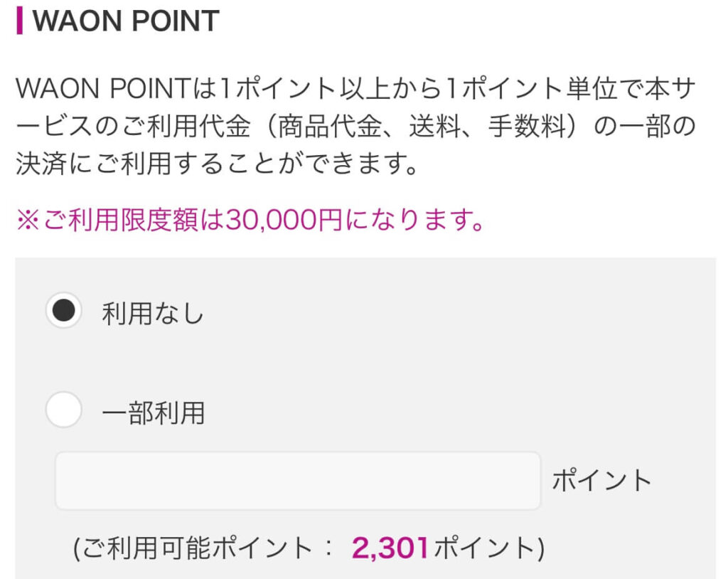Click the pink 2,301 available points value
The image size is (728, 579).
[x=390, y=548]
